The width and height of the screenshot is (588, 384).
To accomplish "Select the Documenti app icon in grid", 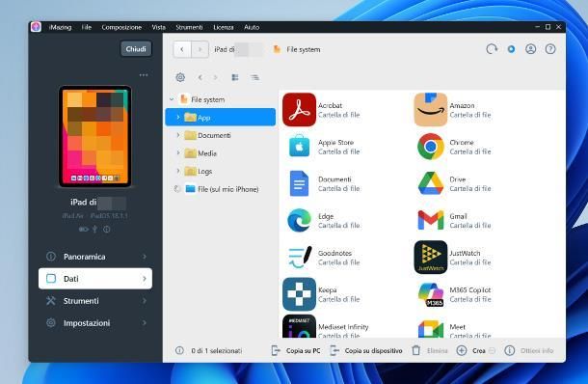I will point(299,183).
